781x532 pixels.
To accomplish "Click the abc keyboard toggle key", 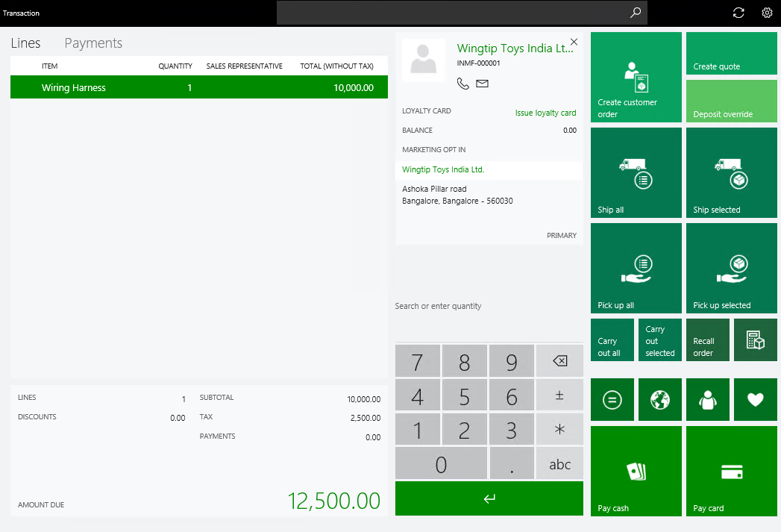I will 559,463.
